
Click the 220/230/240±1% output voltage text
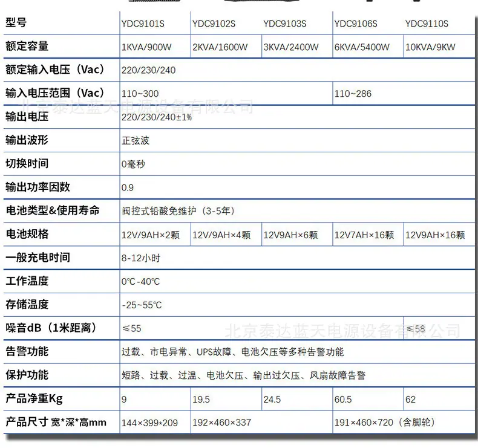point(156,117)
